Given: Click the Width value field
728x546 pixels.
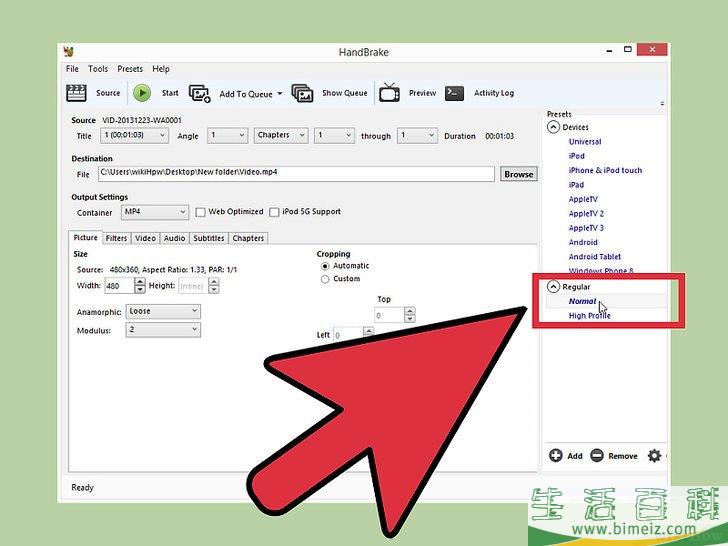Looking at the screenshot, I should 119,286.
